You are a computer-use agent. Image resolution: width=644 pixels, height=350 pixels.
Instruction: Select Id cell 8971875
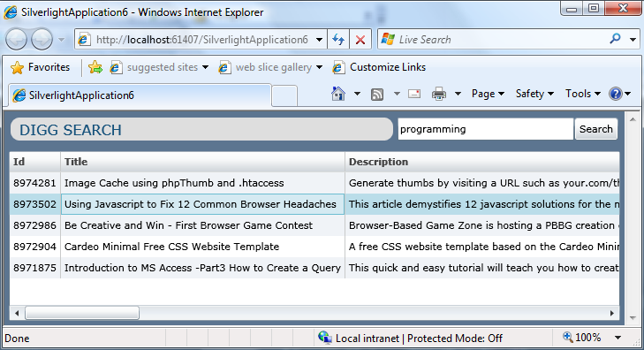[35, 268]
